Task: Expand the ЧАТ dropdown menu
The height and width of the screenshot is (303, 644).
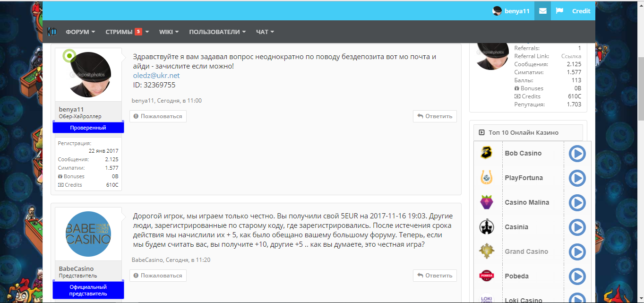Action: 265,32
